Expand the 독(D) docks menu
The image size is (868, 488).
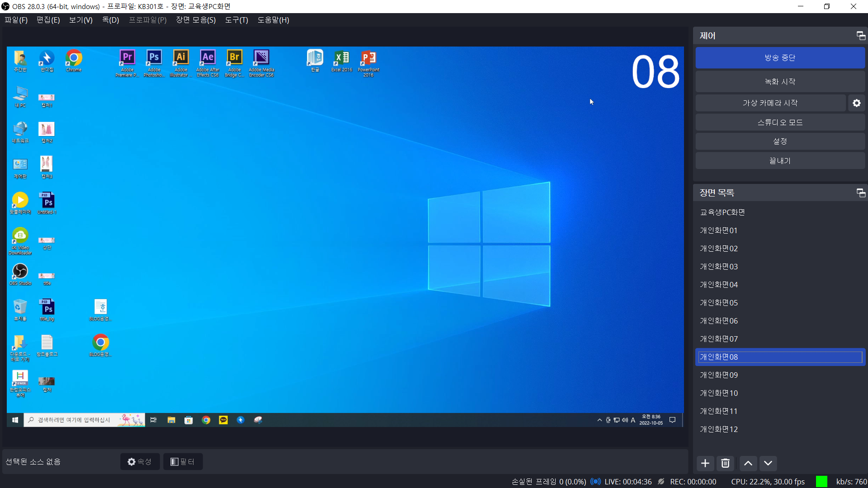(x=110, y=20)
